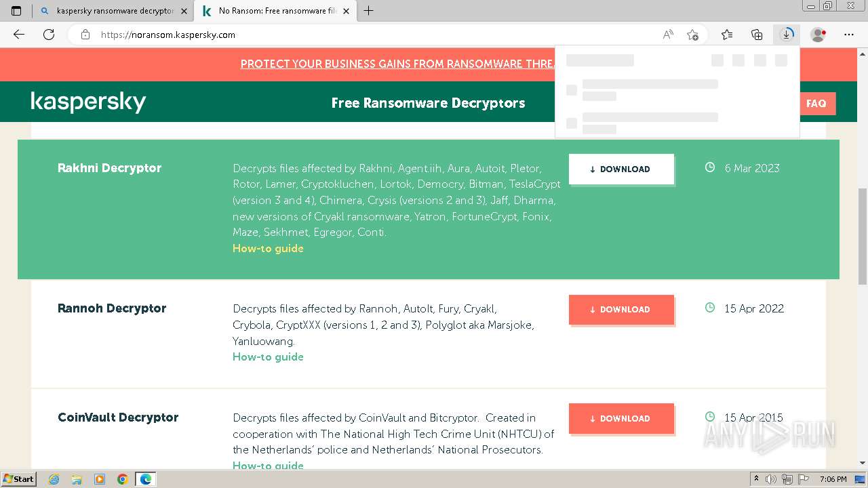Viewport: 868px width, 488px height.
Task: Click the Kaspersky logo
Action: (88, 102)
